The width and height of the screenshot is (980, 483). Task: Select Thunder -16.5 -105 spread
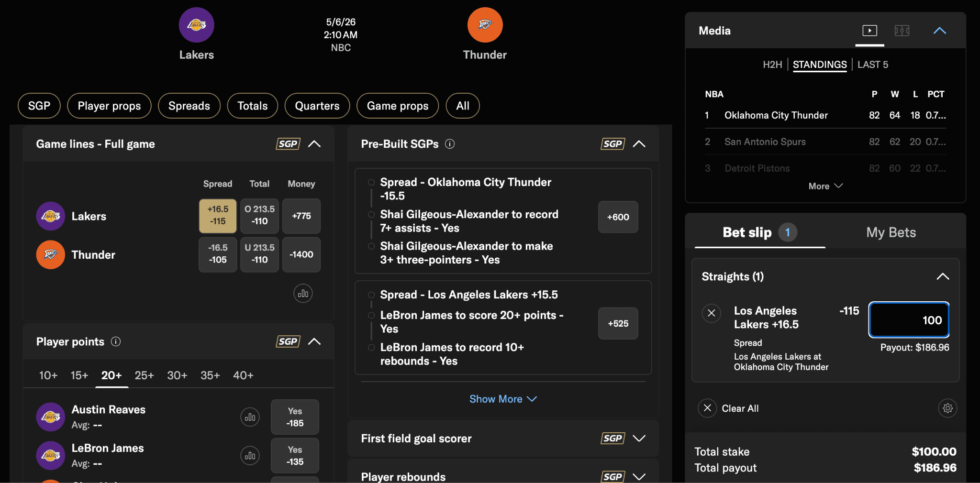(x=218, y=254)
